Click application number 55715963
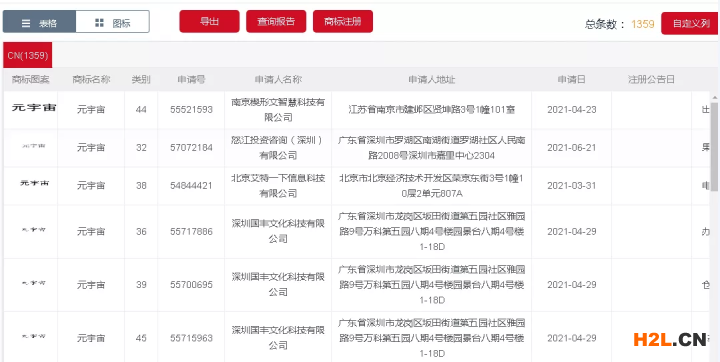 point(191,338)
